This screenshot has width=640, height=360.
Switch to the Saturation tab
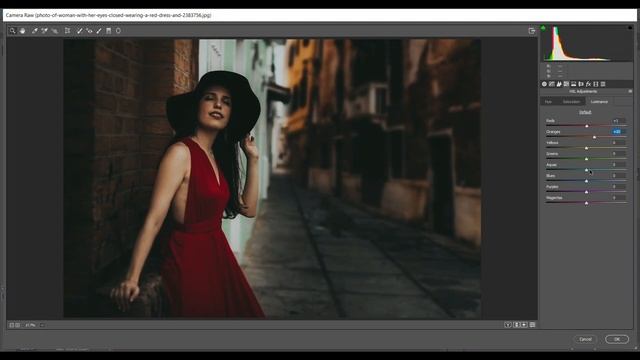(571, 102)
